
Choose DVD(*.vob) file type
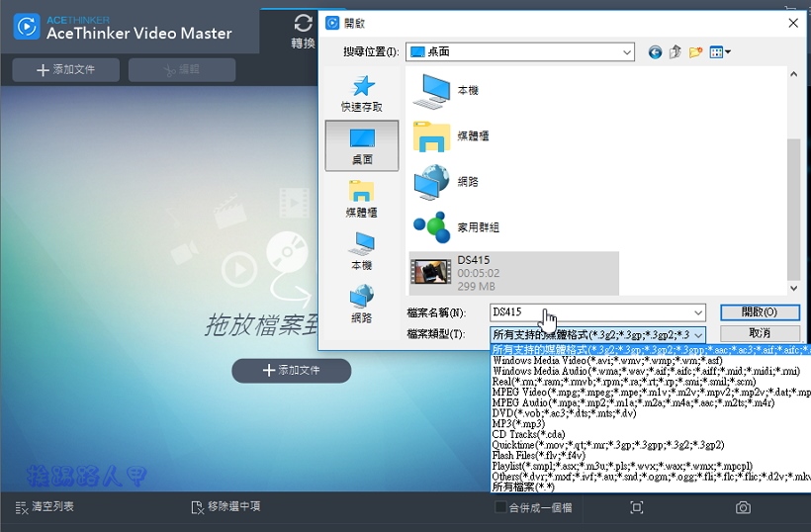point(651,413)
